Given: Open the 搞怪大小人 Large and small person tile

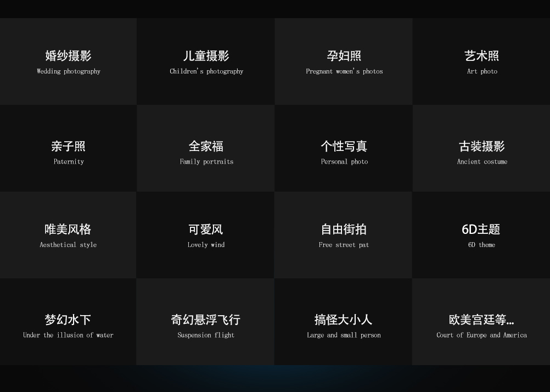Looking at the screenshot, I should pyautogui.click(x=344, y=322).
